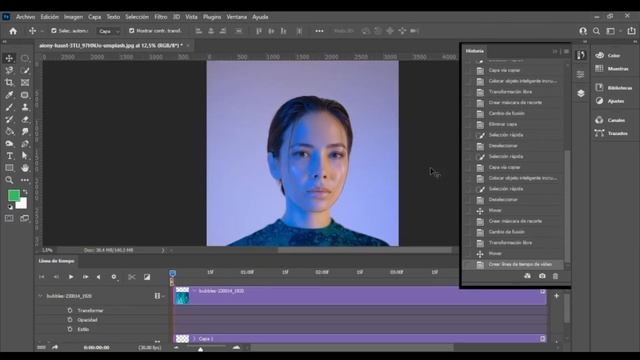The width and height of the screenshot is (640, 360).
Task: Toggle Estilo keyframe stopwatch
Action: tap(70, 329)
